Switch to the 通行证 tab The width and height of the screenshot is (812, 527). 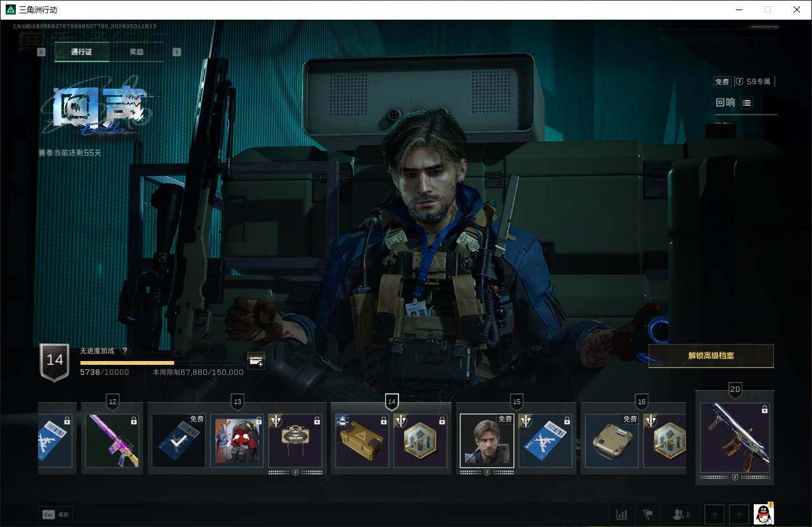[82, 52]
